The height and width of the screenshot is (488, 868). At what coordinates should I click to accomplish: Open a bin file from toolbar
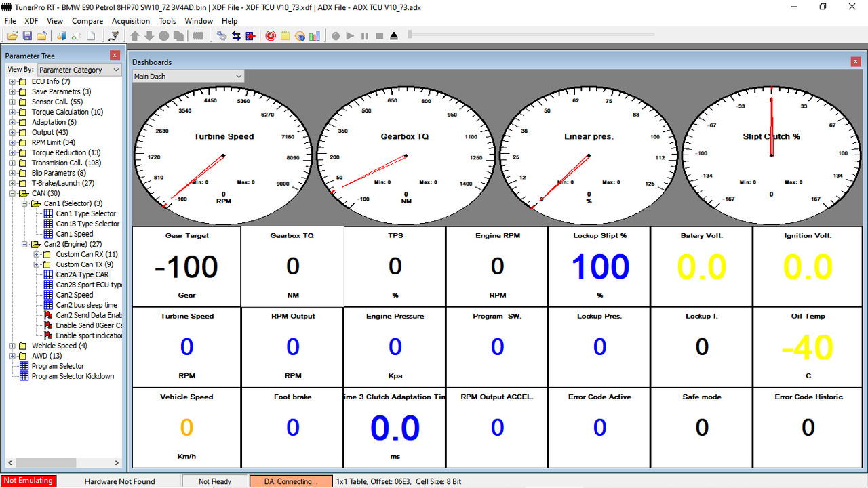click(x=13, y=36)
